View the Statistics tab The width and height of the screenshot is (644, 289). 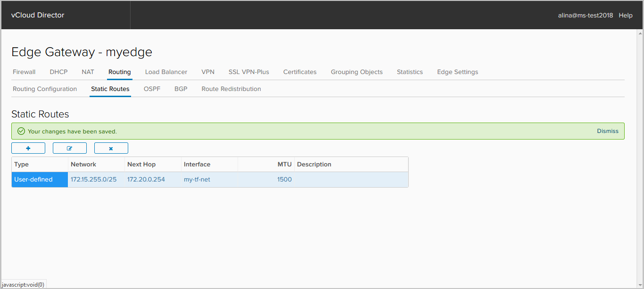click(410, 72)
